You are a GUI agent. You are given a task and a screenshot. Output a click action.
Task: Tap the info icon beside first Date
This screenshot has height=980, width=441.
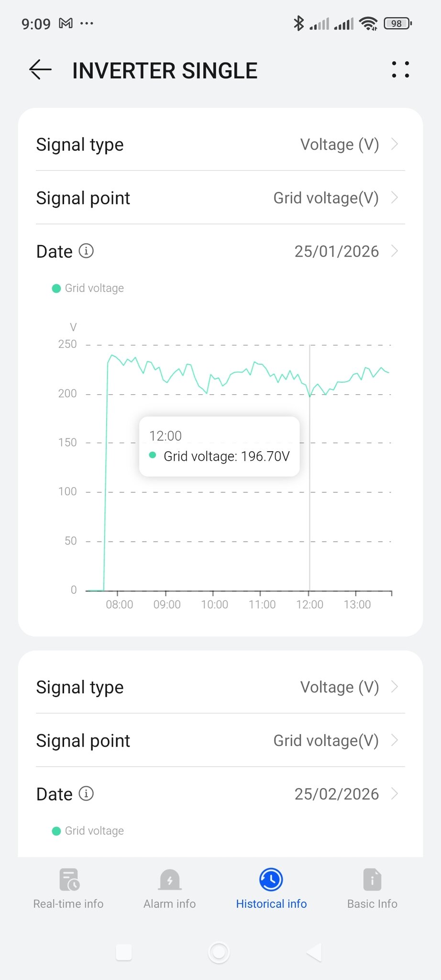pos(86,251)
